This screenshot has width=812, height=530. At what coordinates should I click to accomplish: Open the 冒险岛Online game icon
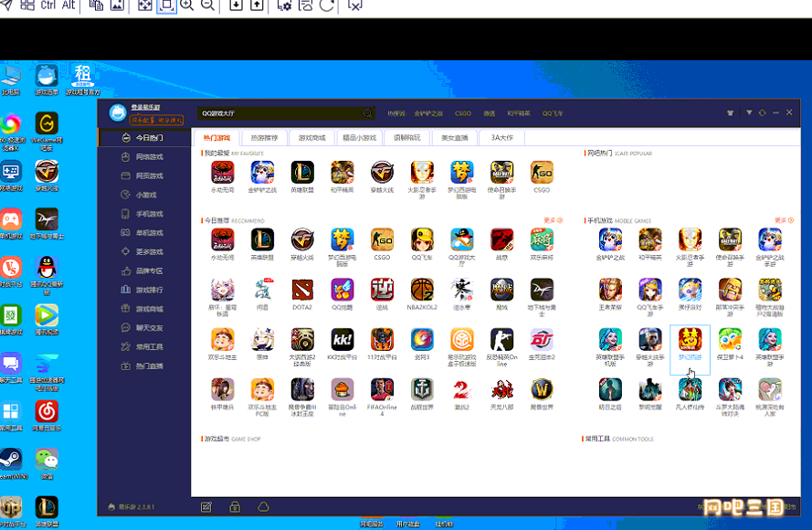[x=343, y=389]
